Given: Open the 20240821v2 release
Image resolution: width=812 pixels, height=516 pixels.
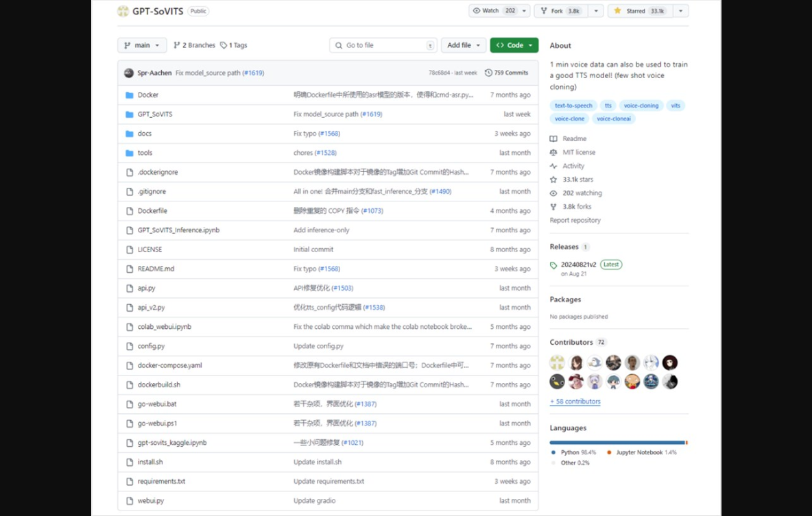Looking at the screenshot, I should tap(578, 265).
